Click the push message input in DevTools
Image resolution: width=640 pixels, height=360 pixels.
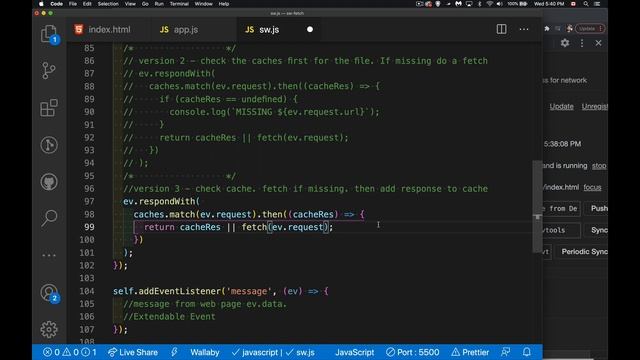(x=562, y=209)
